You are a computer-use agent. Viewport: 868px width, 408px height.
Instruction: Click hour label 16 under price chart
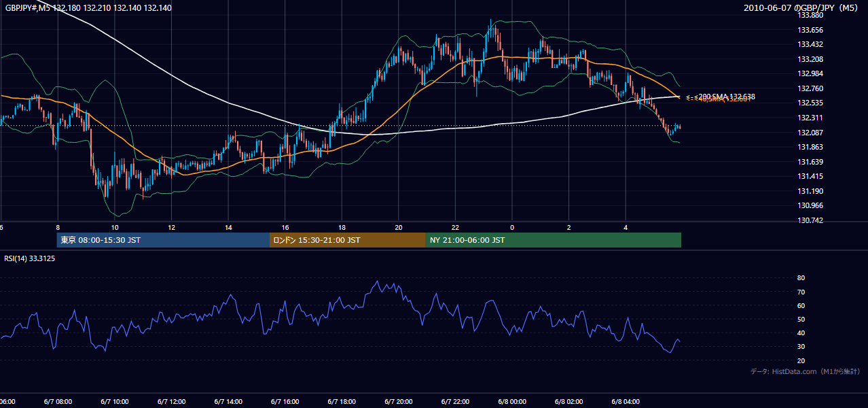pos(285,227)
